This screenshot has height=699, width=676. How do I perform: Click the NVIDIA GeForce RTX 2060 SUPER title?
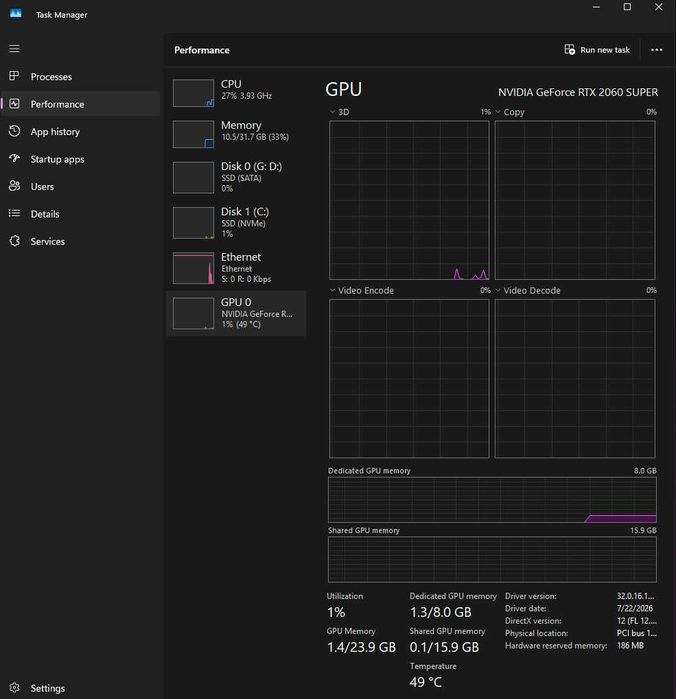(x=578, y=92)
